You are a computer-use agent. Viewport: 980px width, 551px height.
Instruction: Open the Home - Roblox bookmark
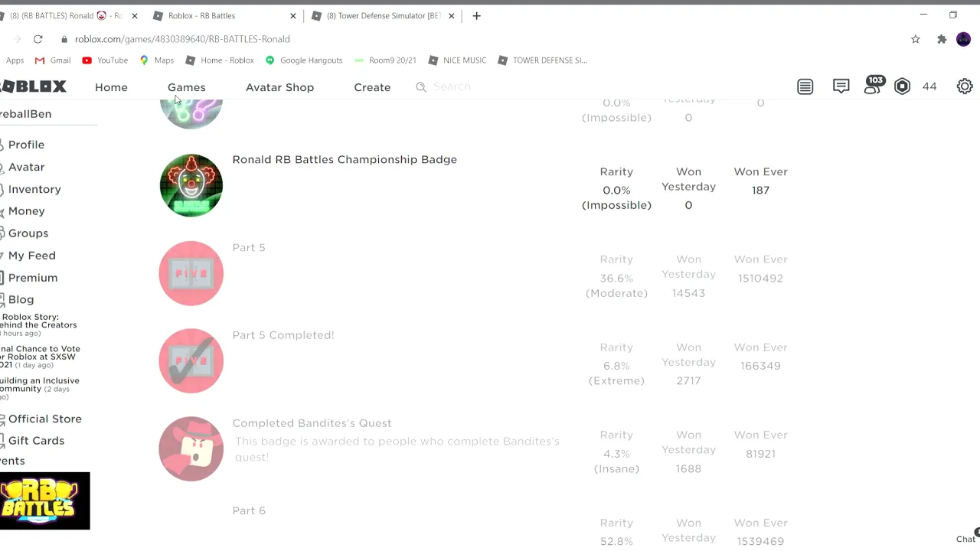pyautogui.click(x=220, y=60)
